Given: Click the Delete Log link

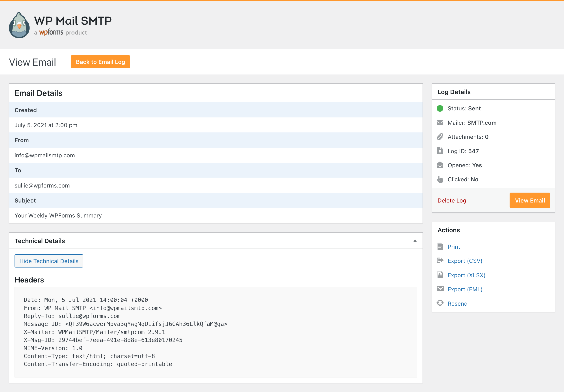Looking at the screenshot, I should coord(452,201).
